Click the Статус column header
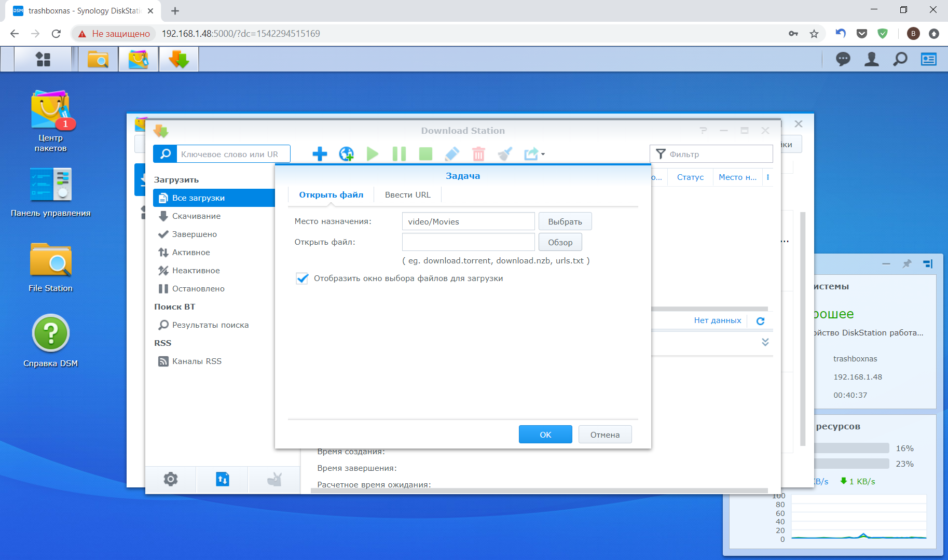948x560 pixels. click(690, 177)
